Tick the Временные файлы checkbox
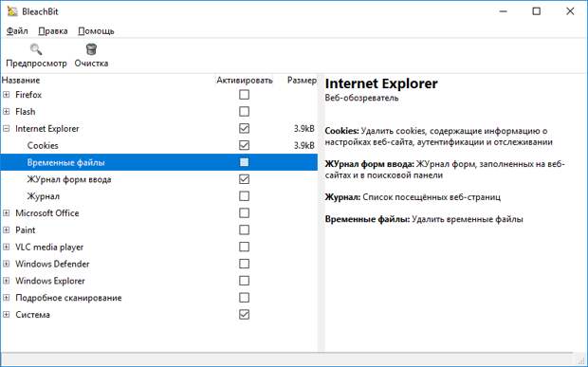The width and height of the screenshot is (588, 367). click(x=244, y=162)
